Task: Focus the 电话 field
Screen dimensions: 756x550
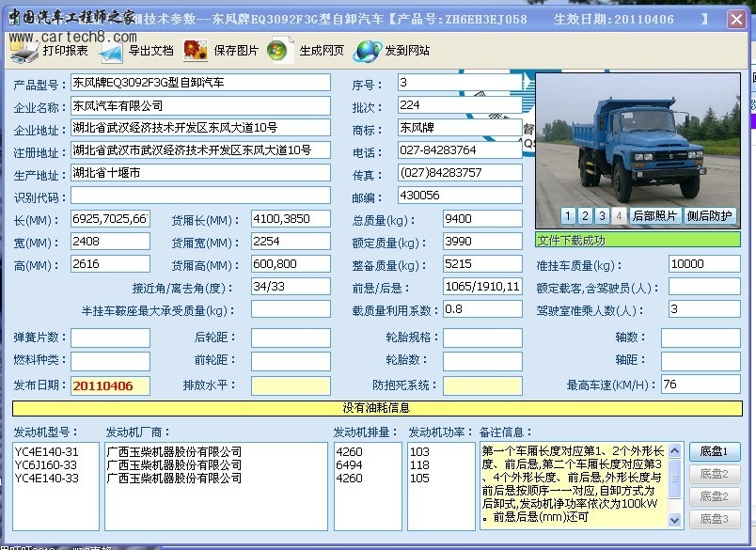Action: click(460, 150)
